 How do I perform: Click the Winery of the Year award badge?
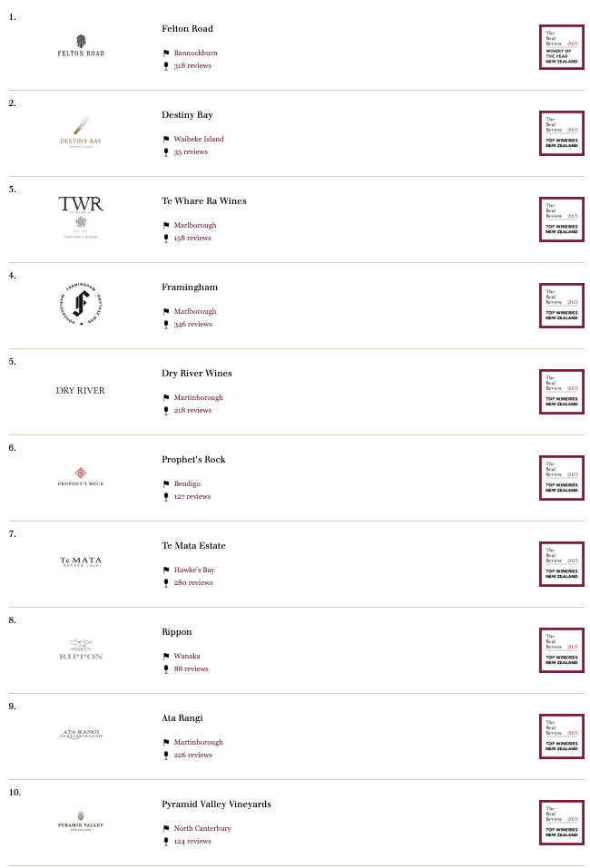(x=562, y=47)
